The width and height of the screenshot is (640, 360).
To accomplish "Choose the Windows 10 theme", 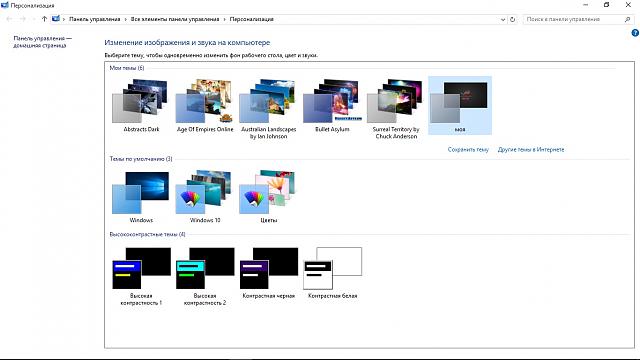I will [205, 197].
